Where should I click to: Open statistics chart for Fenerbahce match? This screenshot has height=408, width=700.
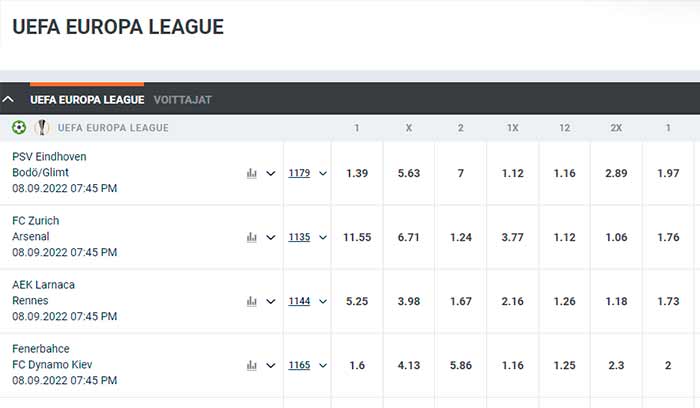[252, 365]
